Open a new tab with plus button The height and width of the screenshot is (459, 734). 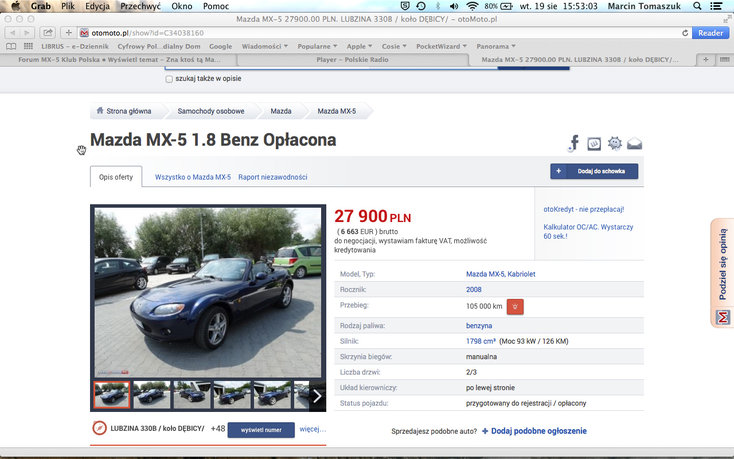pyautogui.click(x=705, y=59)
